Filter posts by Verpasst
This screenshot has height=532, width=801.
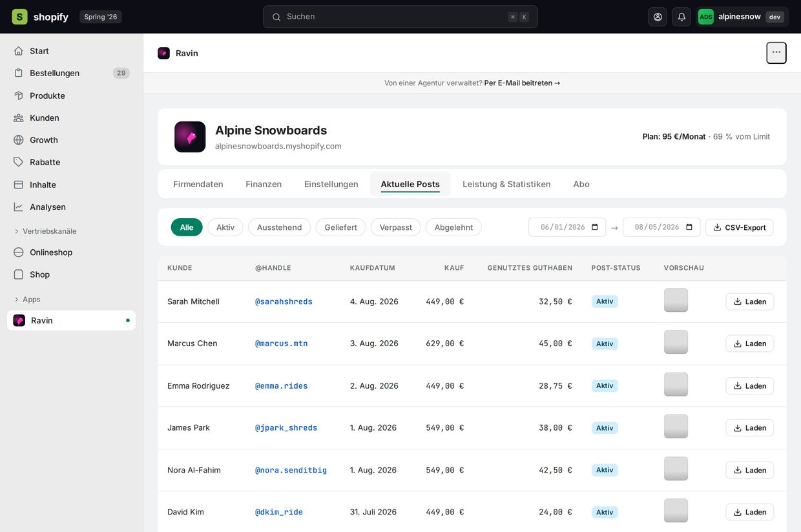395,227
